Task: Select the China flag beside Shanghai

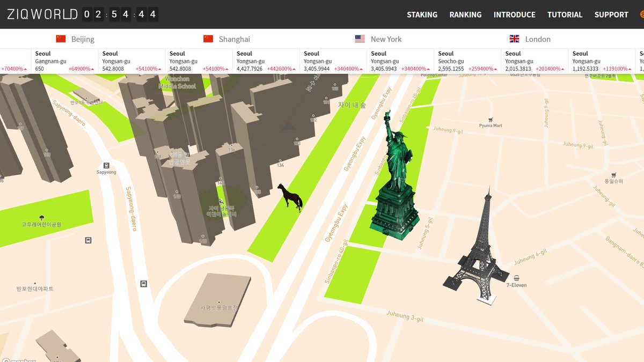Action: [x=208, y=39]
